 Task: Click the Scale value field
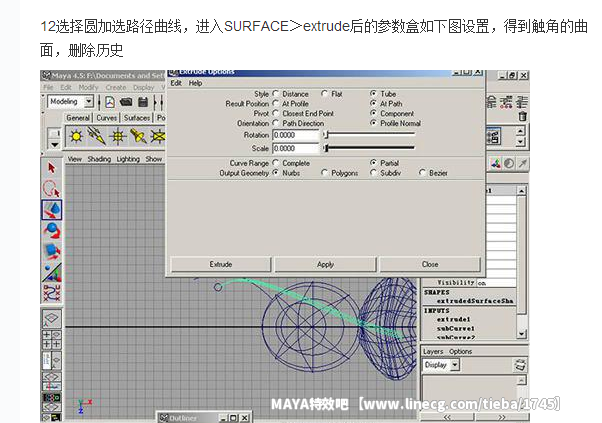pos(296,148)
